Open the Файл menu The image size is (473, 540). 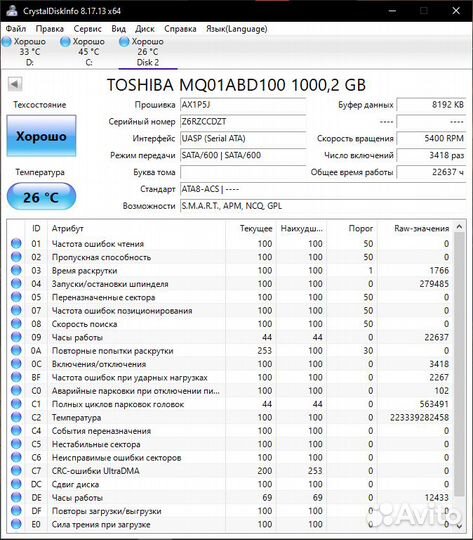[x=16, y=29]
